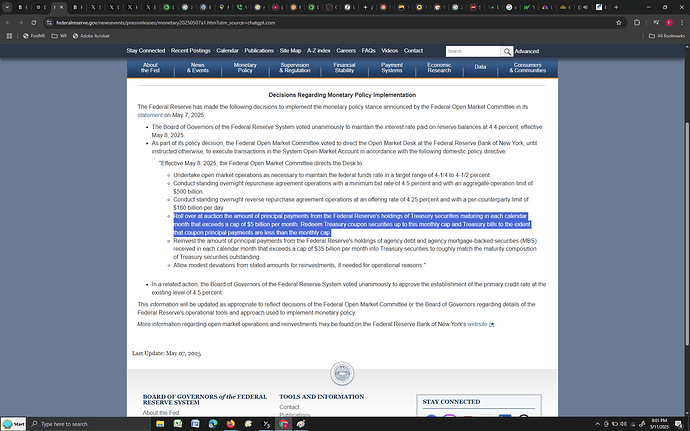Open the Adobe Acrobat bookmark
The image size is (690, 431).
pyautogui.click(x=91, y=36)
